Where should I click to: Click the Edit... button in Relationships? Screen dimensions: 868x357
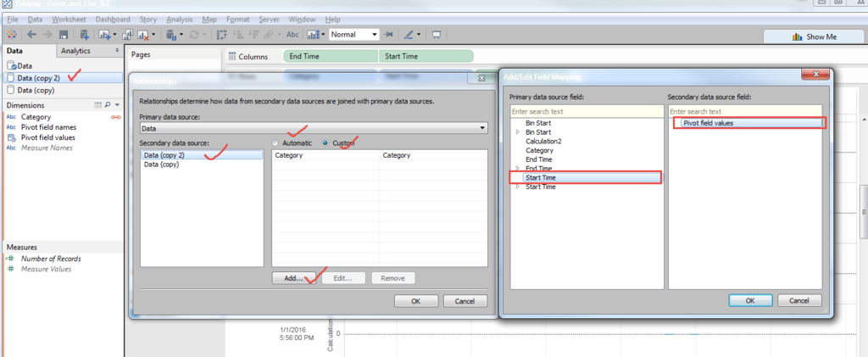pos(343,278)
